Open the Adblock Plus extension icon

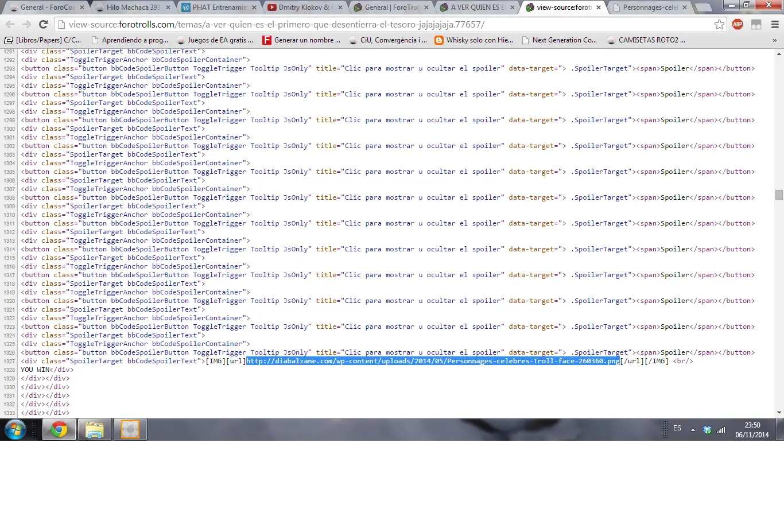(x=738, y=24)
